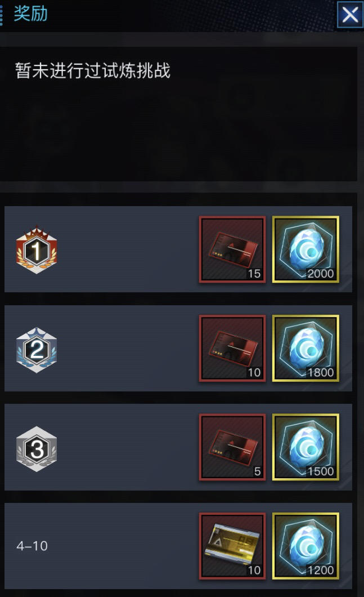Tap the blue crystal reward showing 1500
This screenshot has width=364, height=597.
tap(305, 447)
